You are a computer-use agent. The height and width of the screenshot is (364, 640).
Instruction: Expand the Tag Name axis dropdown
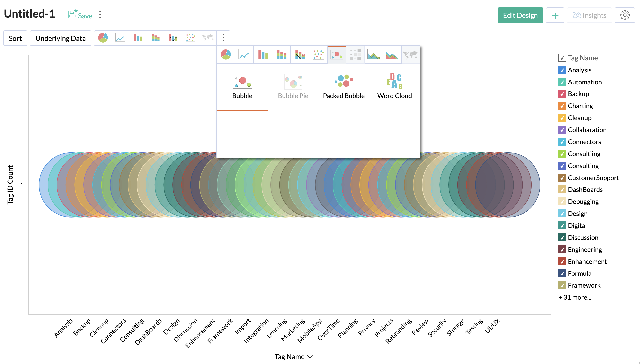[310, 357]
